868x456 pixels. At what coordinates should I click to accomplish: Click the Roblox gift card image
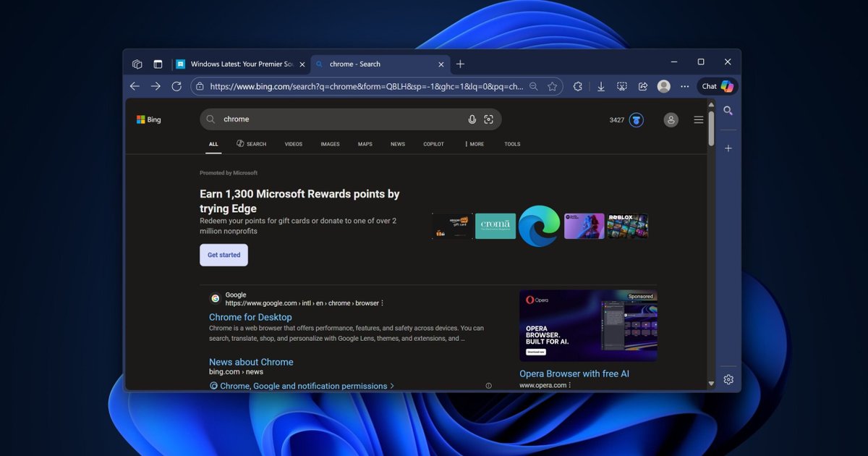[x=627, y=226]
